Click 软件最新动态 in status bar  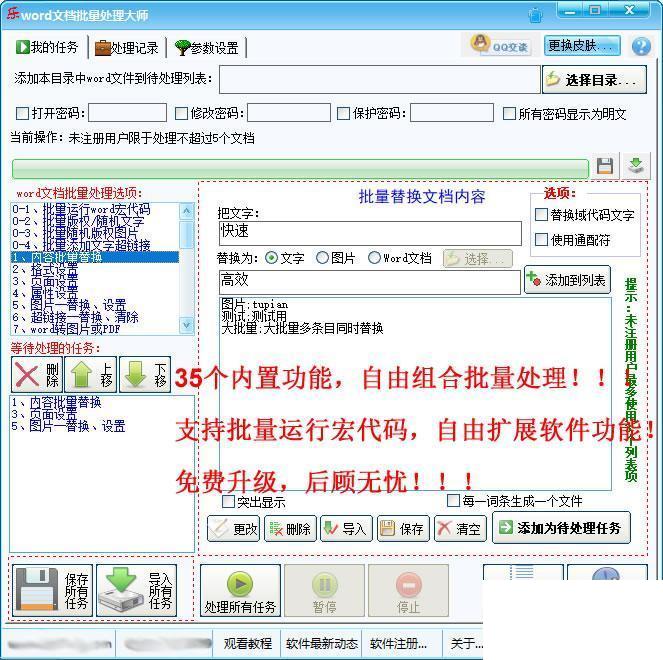click(322, 643)
